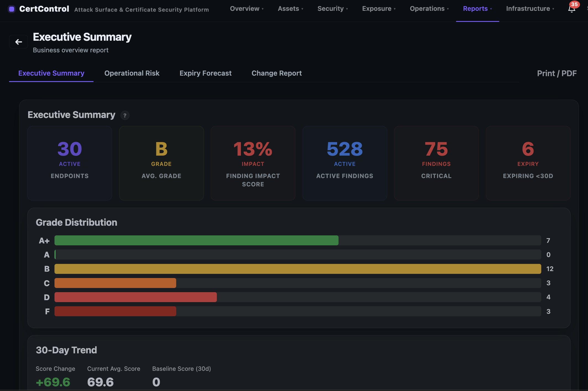The width and height of the screenshot is (588, 391).
Task: Open the Operations dropdown
Action: pyautogui.click(x=429, y=9)
